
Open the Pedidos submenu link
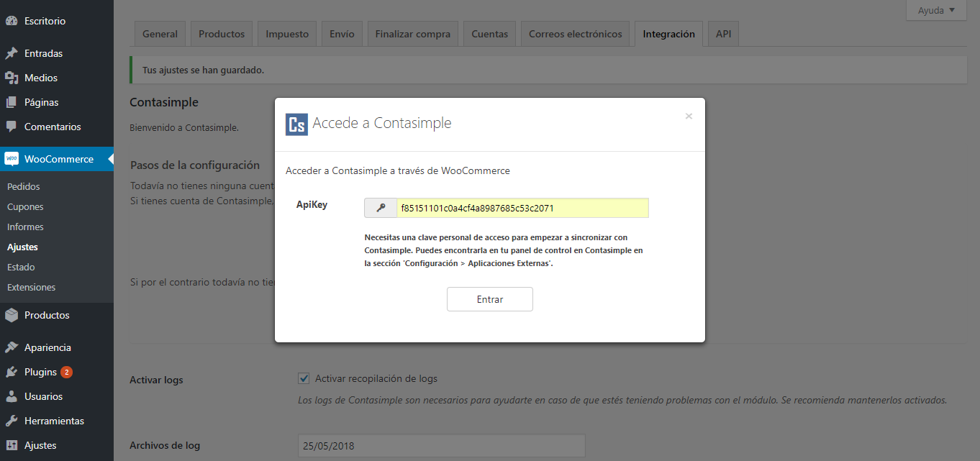click(x=24, y=186)
